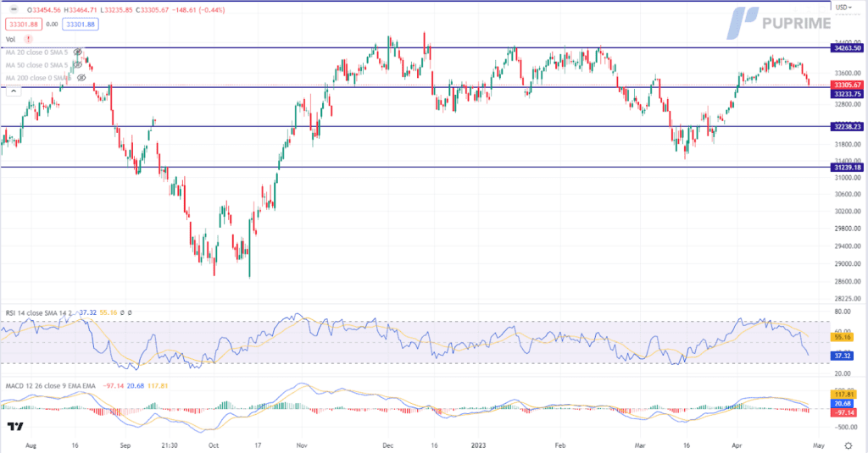Click the 2023 label on time axis
The width and height of the screenshot is (868, 453).
(478, 445)
